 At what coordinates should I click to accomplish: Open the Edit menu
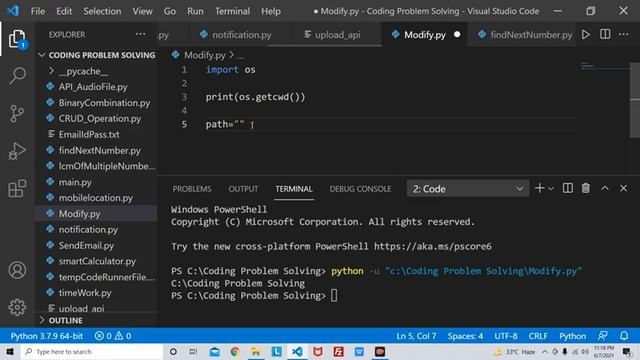coord(64,11)
